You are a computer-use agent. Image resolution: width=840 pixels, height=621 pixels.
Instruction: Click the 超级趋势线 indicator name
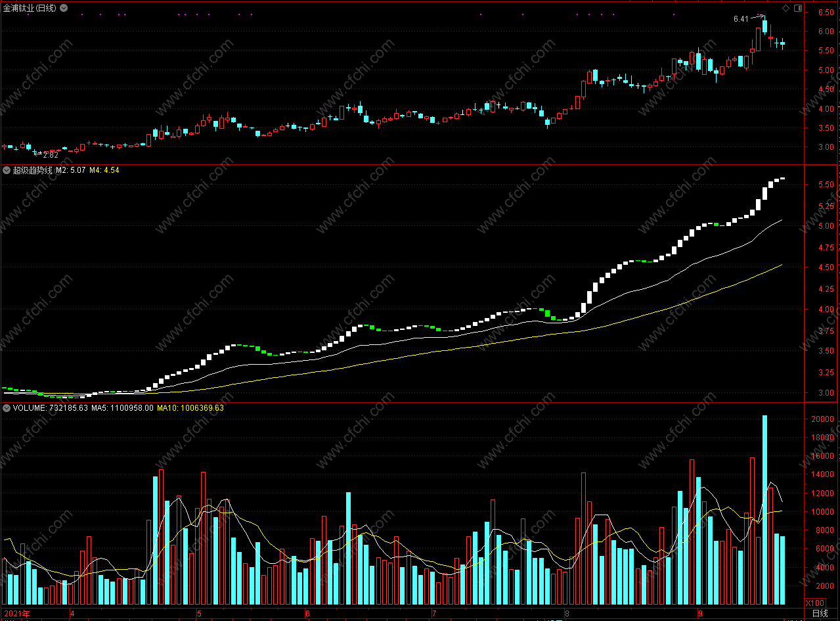(x=32, y=170)
